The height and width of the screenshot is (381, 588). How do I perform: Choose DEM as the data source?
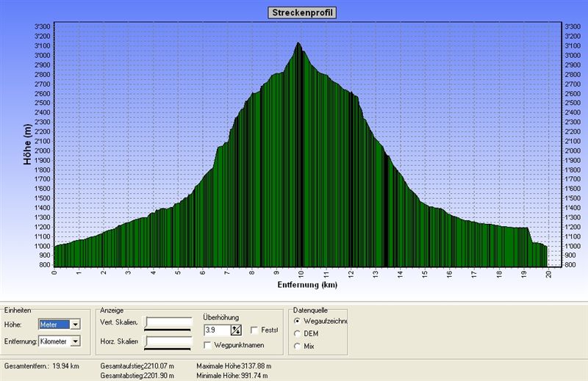(297, 333)
